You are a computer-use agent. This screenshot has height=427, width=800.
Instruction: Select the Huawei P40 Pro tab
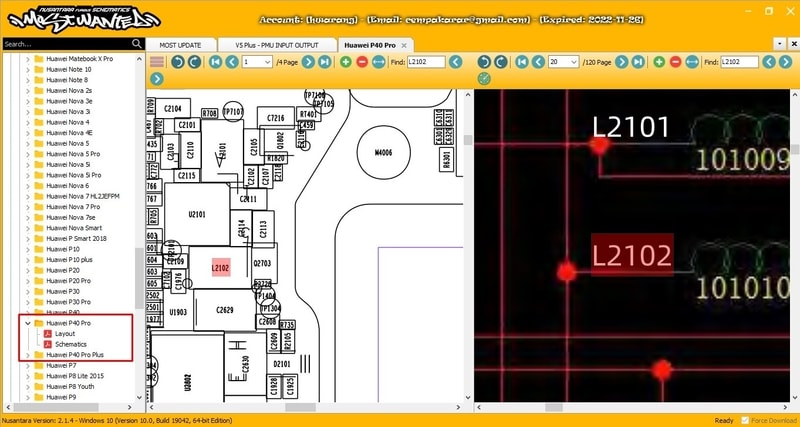(x=370, y=45)
